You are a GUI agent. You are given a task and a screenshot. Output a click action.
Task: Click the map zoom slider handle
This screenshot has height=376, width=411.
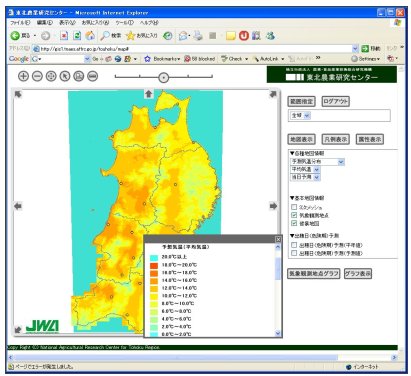pos(163,78)
